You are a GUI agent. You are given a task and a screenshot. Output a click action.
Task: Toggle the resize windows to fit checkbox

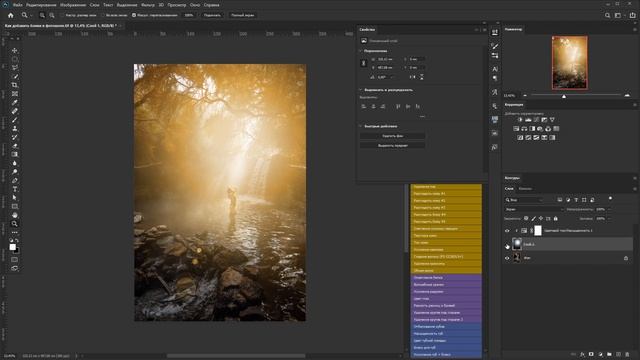coord(62,15)
